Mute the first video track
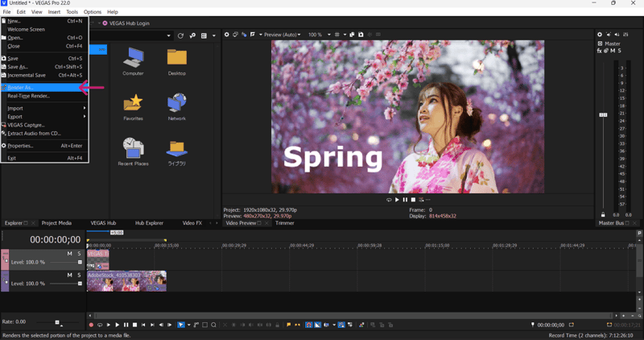644x340 pixels. [70, 254]
